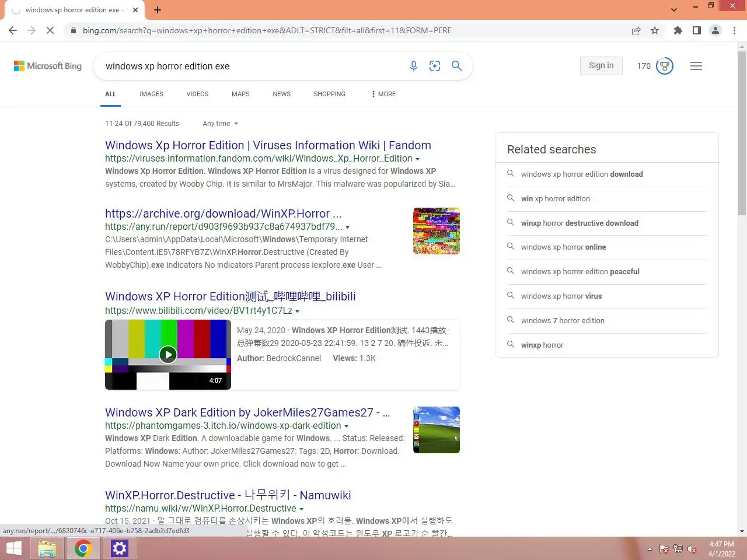Close the windows xp horror edition tab
747x560 pixels.
[135, 10]
